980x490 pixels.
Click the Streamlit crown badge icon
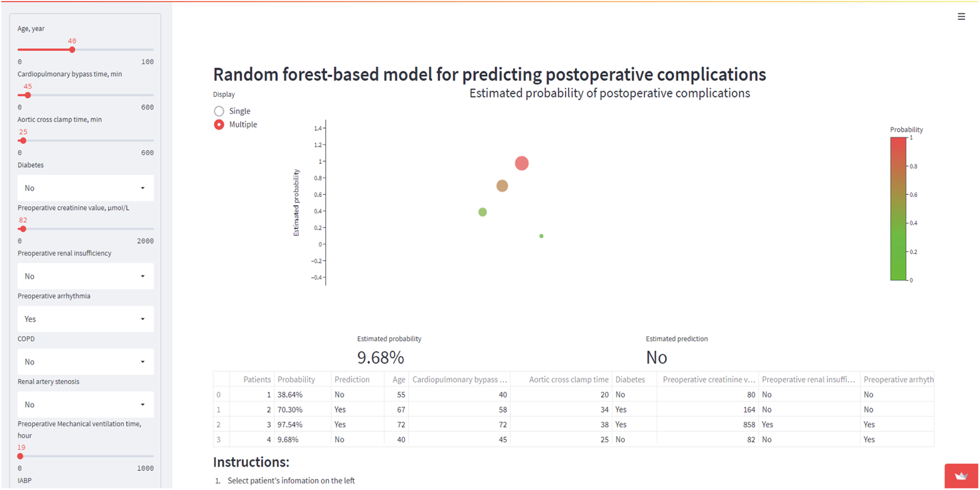point(961,476)
